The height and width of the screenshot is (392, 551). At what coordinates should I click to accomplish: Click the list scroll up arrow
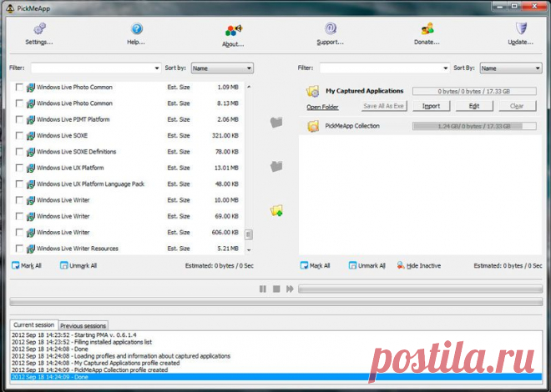click(x=249, y=87)
